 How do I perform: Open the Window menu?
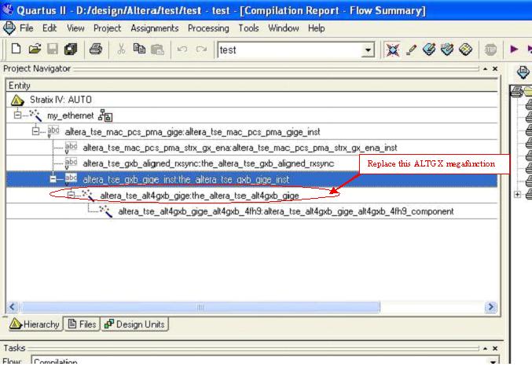[284, 28]
